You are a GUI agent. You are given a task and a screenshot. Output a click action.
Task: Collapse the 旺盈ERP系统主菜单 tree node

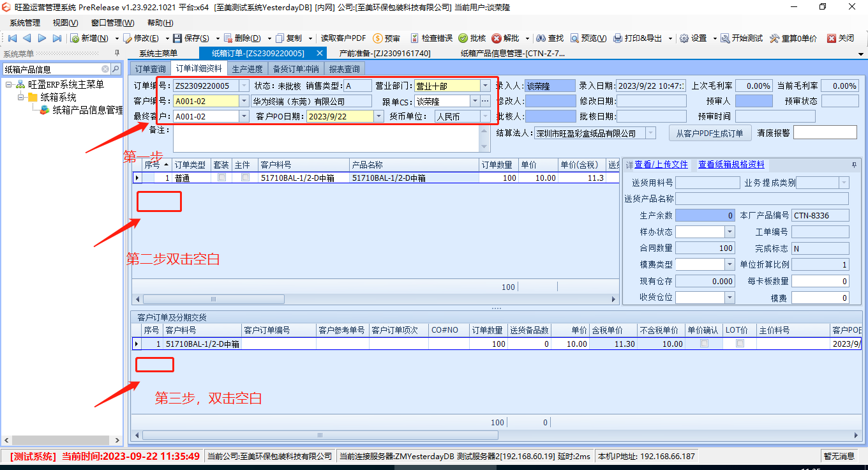(8, 85)
